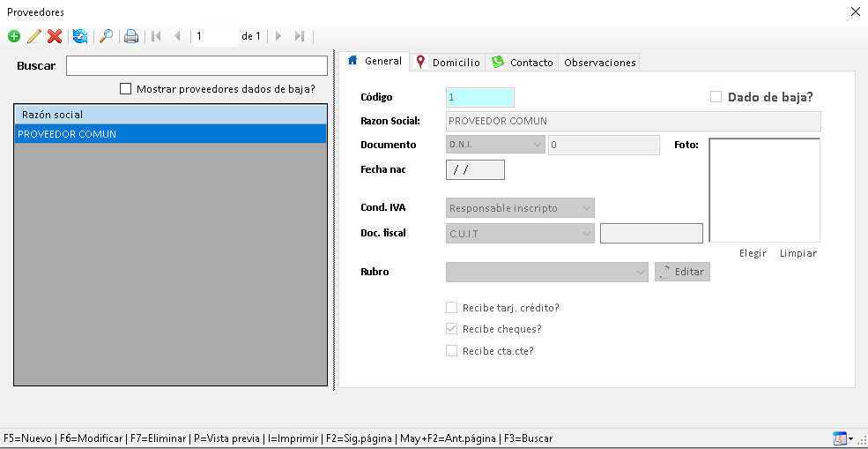Open the Documento type dropdown
The height and width of the screenshot is (449, 868).
coord(495,145)
